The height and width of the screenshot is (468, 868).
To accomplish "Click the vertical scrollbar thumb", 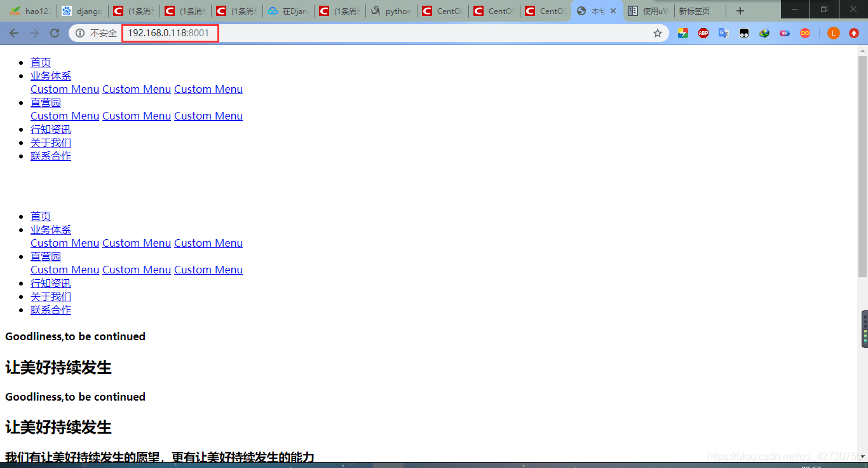I will [x=862, y=167].
